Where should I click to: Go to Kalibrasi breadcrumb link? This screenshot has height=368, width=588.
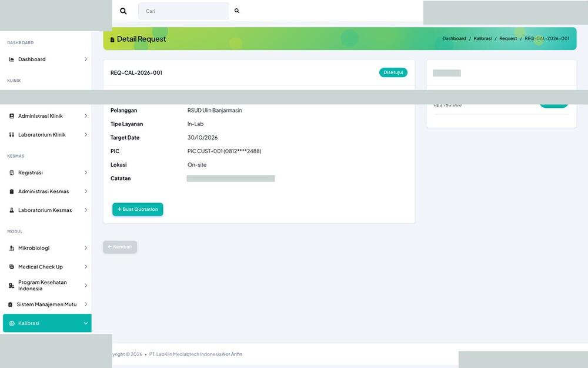(483, 39)
